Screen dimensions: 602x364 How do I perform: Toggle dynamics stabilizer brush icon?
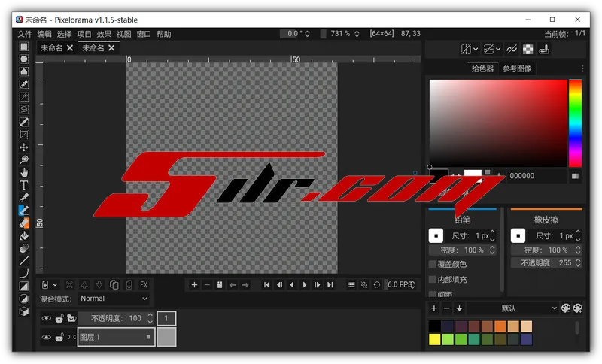click(x=544, y=49)
